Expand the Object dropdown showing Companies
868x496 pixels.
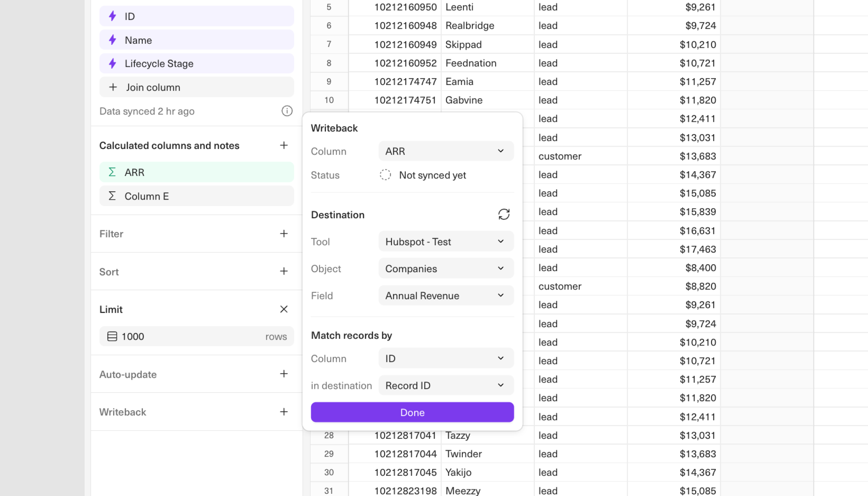coord(446,269)
